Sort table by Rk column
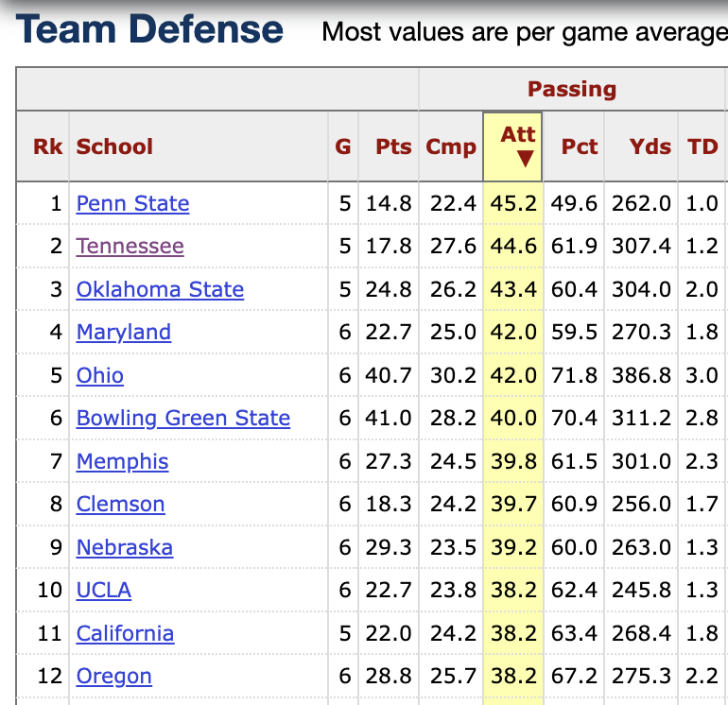This screenshot has width=728, height=705. (47, 146)
